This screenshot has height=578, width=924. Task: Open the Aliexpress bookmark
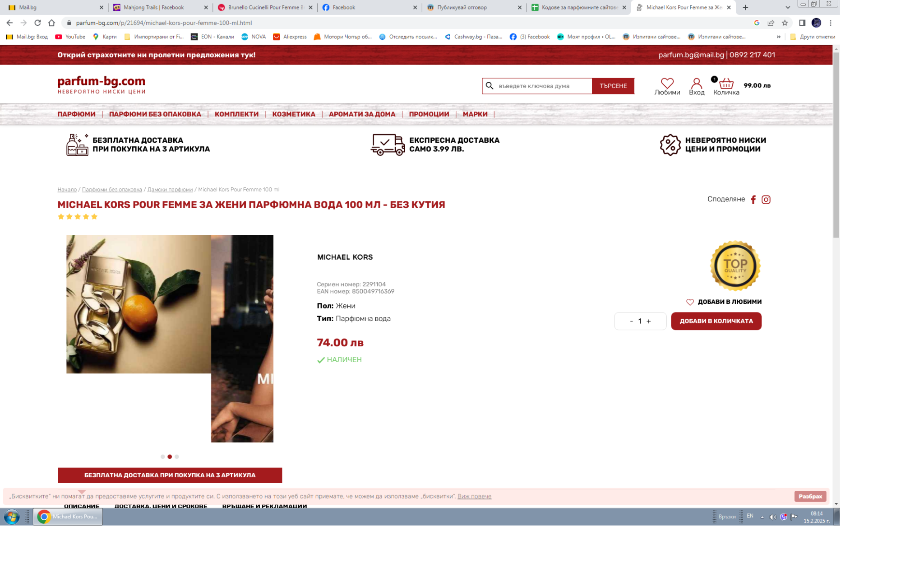290,37
